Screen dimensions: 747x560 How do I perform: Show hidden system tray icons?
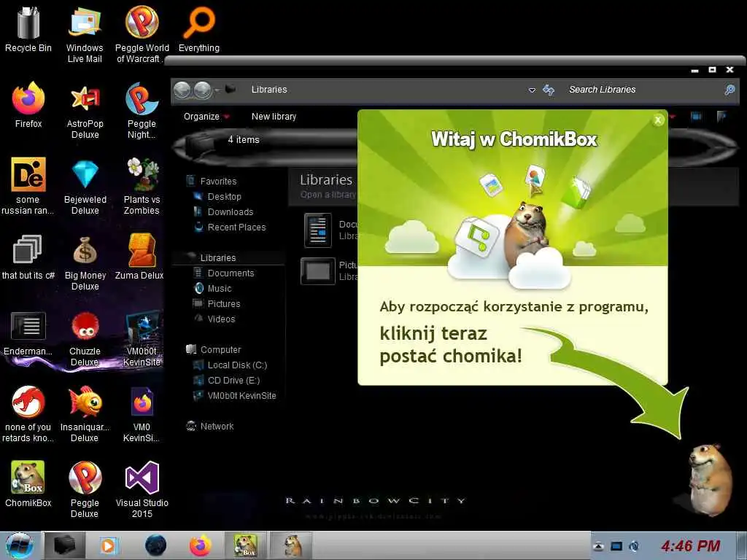(599, 546)
